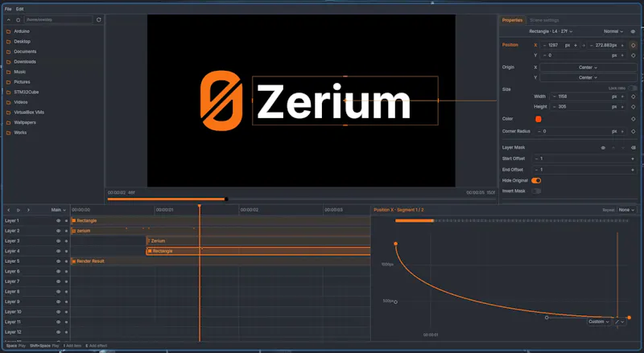Lock Layer 1 dot icon
This screenshot has height=353, width=644.
click(66, 221)
